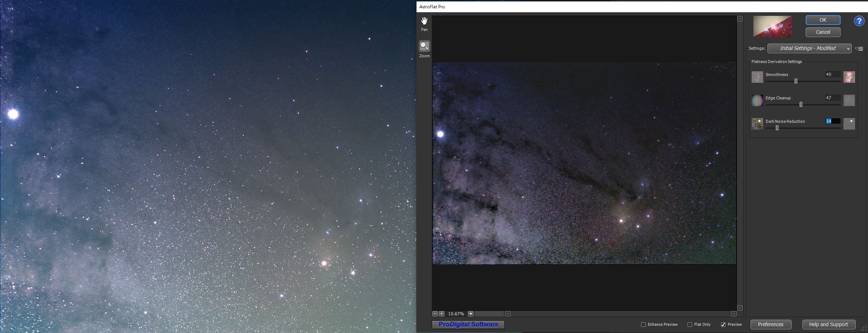
Task: Enable the Enhance Preview checkbox
Action: (643, 325)
